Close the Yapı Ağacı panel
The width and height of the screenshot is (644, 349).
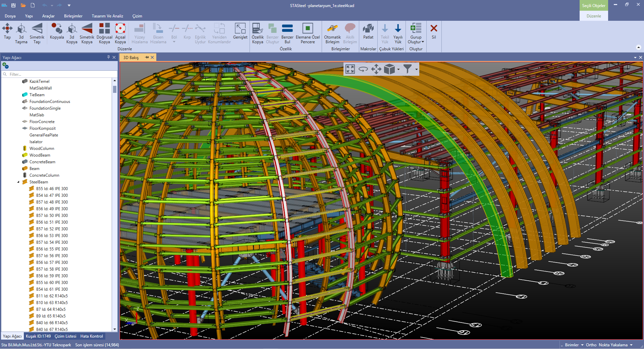tap(114, 57)
